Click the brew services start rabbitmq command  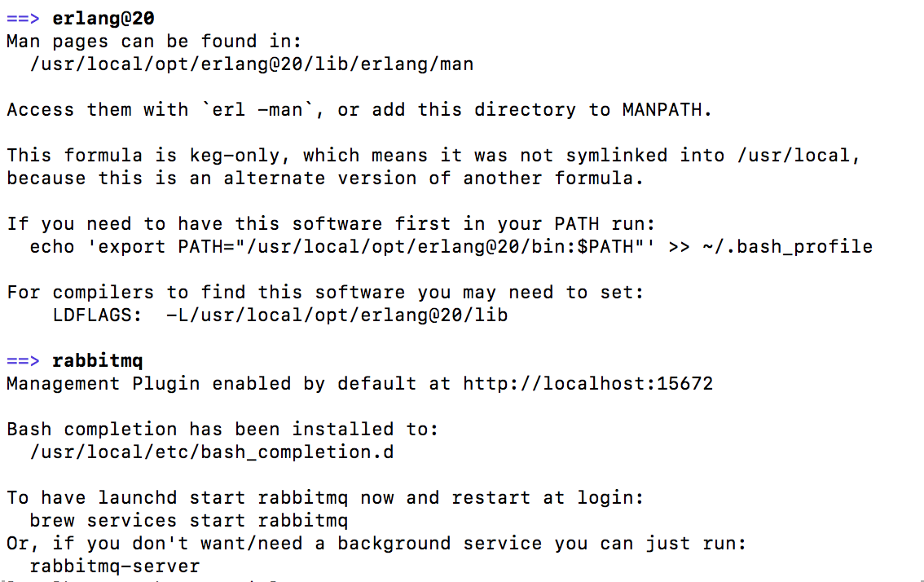coord(188,520)
